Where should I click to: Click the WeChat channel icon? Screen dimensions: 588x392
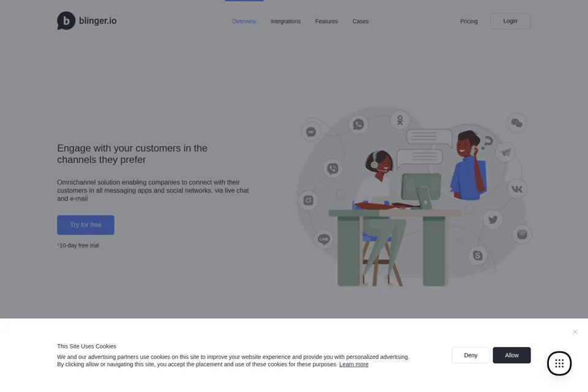click(516, 123)
